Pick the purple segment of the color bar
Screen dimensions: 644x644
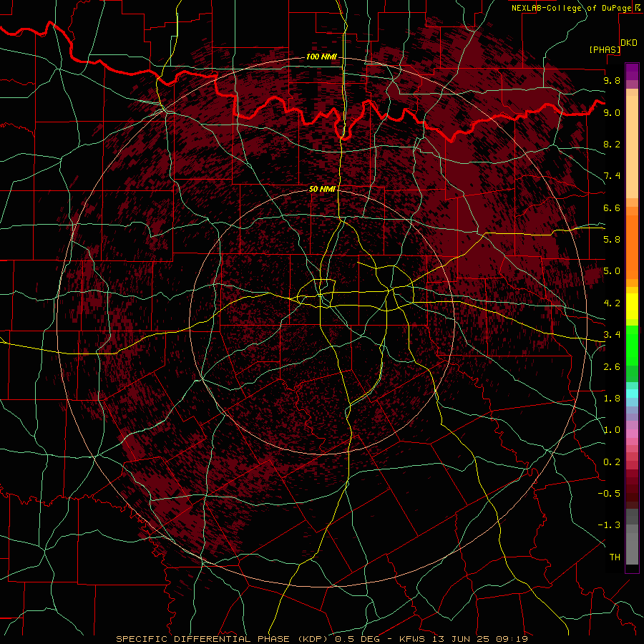pyautogui.click(x=632, y=72)
